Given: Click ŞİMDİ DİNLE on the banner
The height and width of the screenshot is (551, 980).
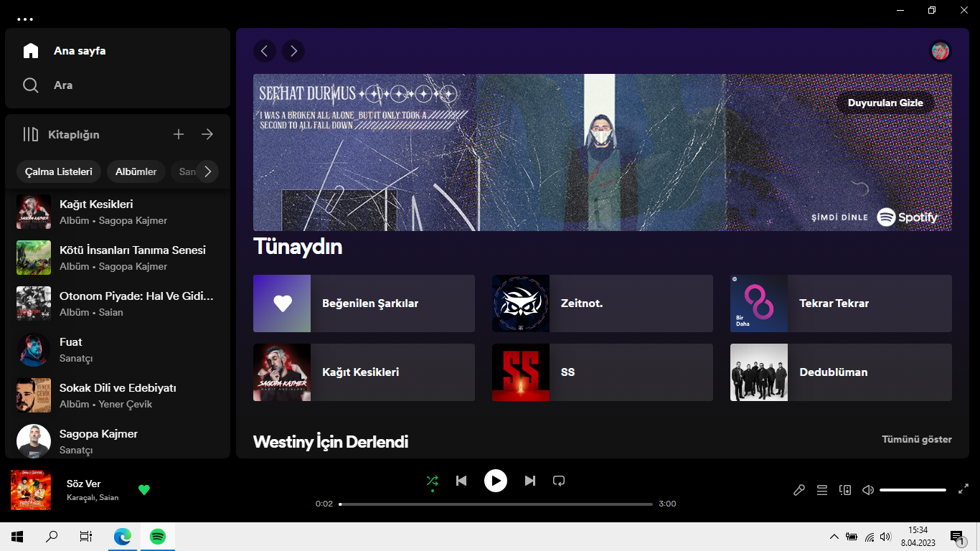Looking at the screenshot, I should [839, 217].
